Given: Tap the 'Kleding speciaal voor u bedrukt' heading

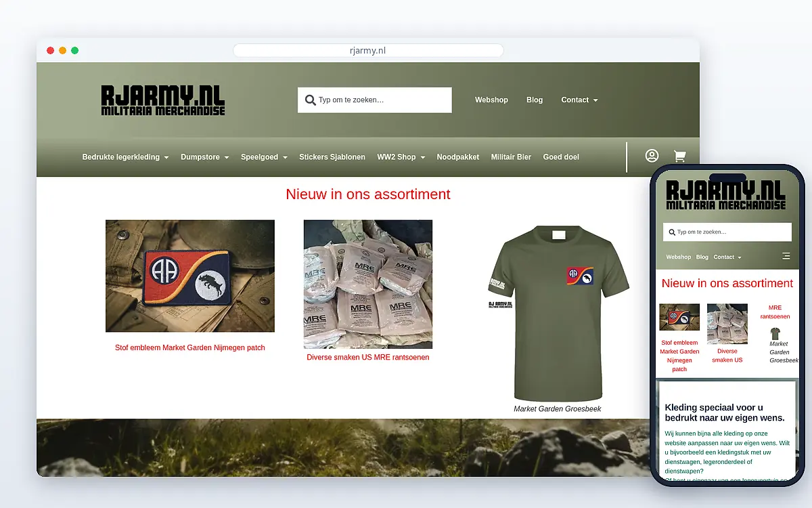Looking at the screenshot, I should tap(725, 412).
